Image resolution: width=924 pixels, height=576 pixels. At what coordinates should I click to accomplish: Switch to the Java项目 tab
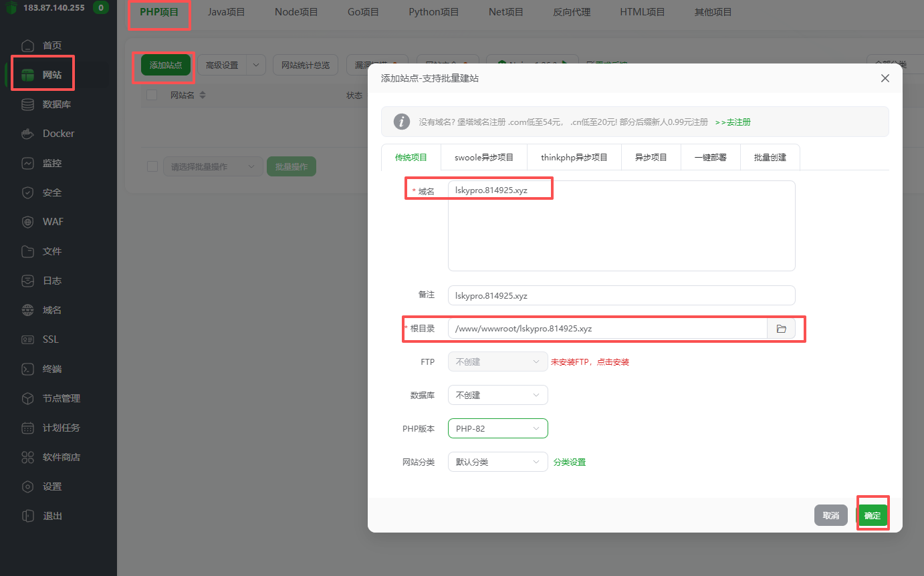[x=226, y=12]
